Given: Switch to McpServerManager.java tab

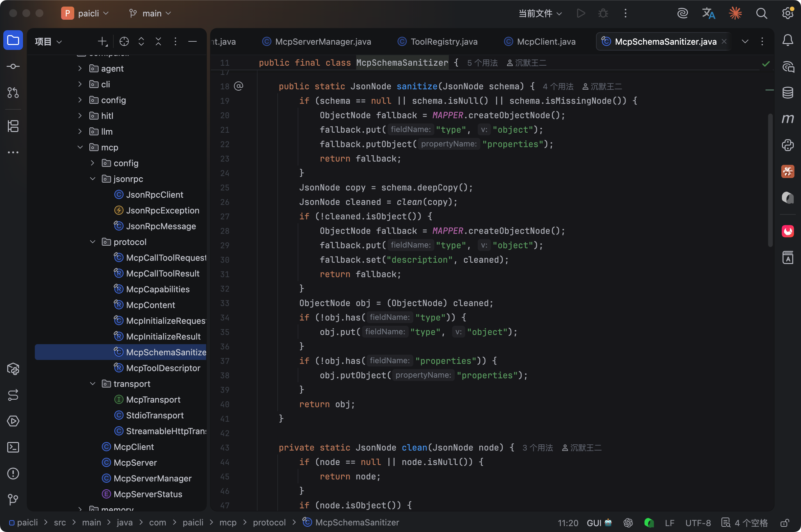Looking at the screenshot, I should click(317, 41).
